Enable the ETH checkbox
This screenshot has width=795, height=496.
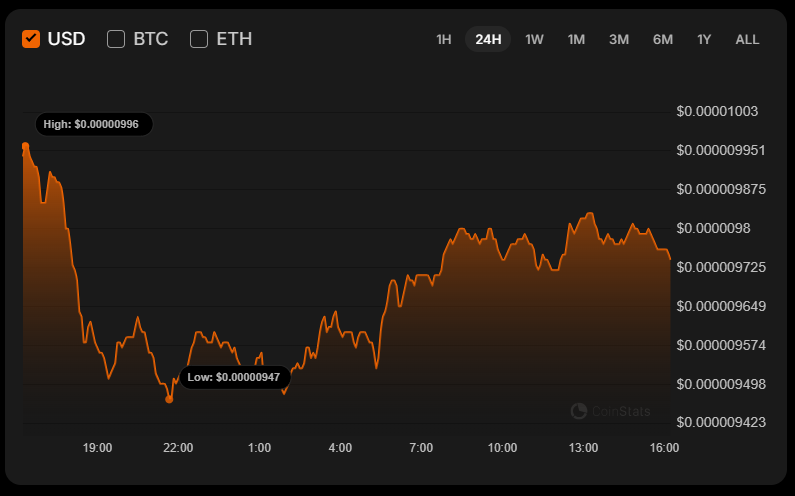pyautogui.click(x=199, y=39)
